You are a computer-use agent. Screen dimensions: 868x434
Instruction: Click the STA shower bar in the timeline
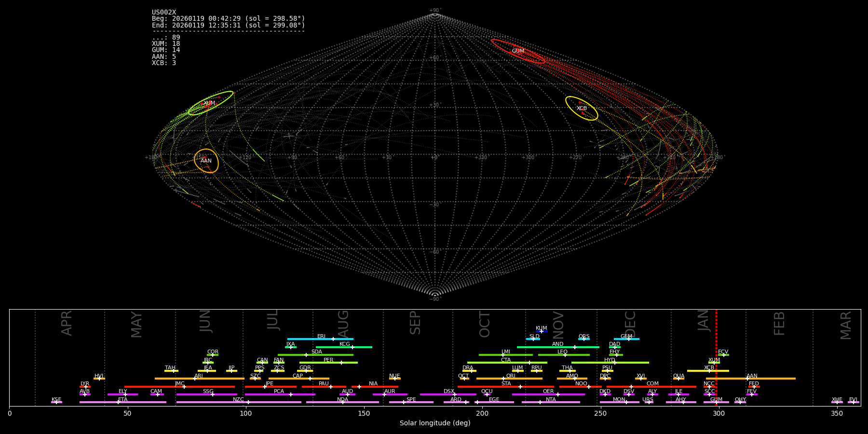tap(506, 387)
